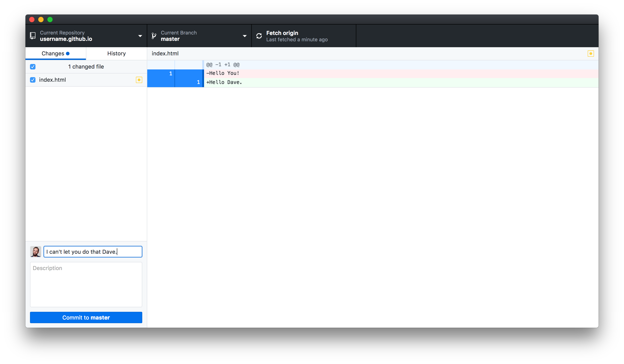The height and width of the screenshot is (364, 624).
Task: Toggle the '1 changed file' select-all checkbox
Action: pos(33,67)
